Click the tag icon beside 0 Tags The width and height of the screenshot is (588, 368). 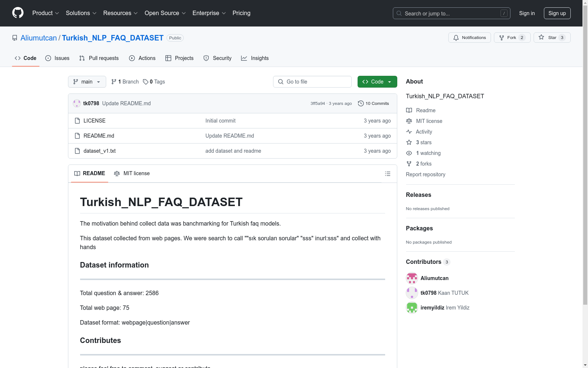pos(146,82)
